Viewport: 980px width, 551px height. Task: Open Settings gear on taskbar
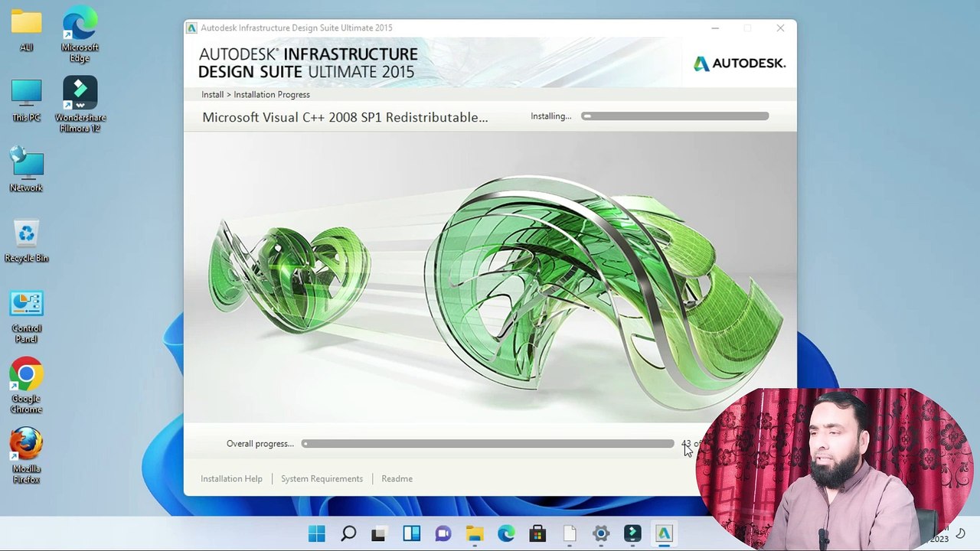tap(600, 533)
